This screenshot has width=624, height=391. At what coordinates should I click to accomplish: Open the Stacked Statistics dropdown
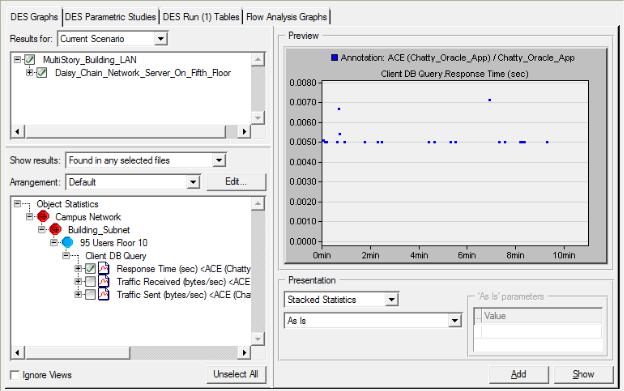point(392,300)
